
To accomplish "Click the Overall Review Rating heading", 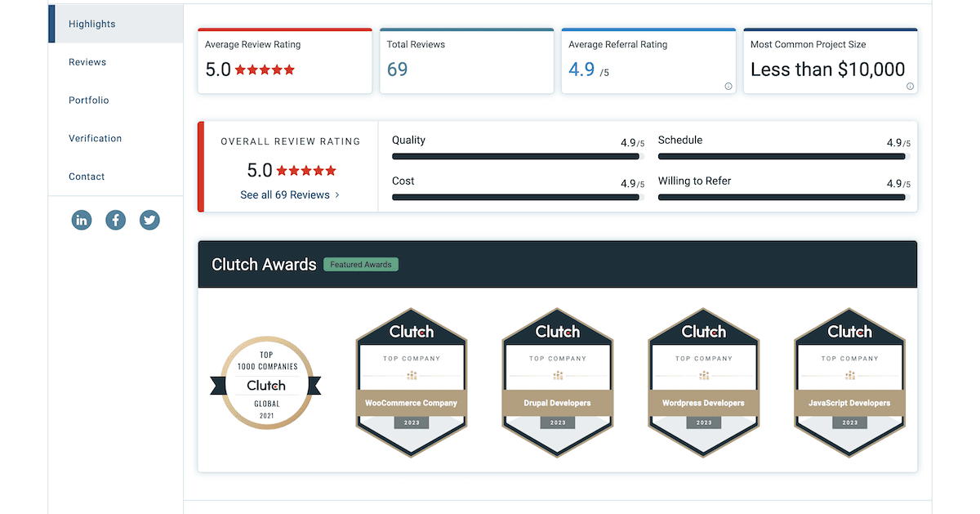I will 291,141.
